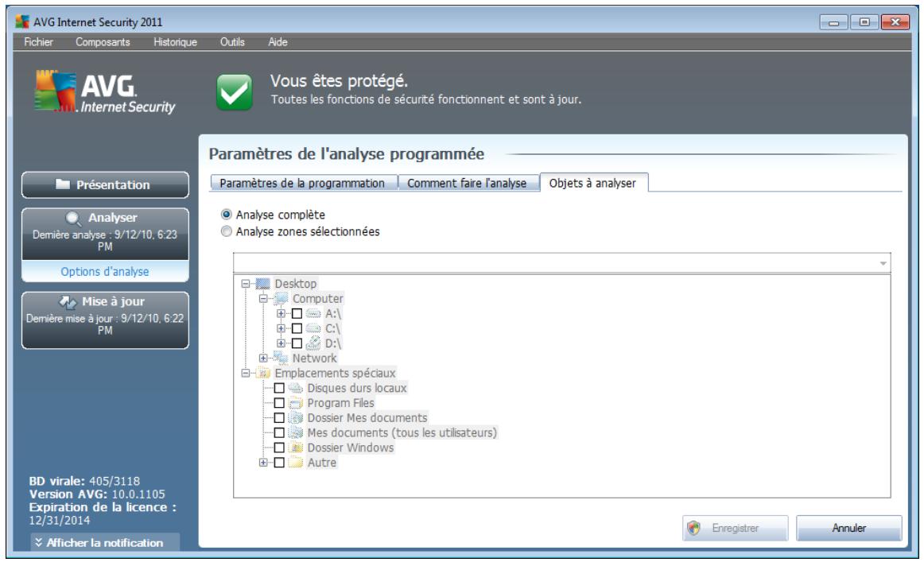Tick the Program Files checkbox
The width and height of the screenshot is (924, 562).
(279, 404)
